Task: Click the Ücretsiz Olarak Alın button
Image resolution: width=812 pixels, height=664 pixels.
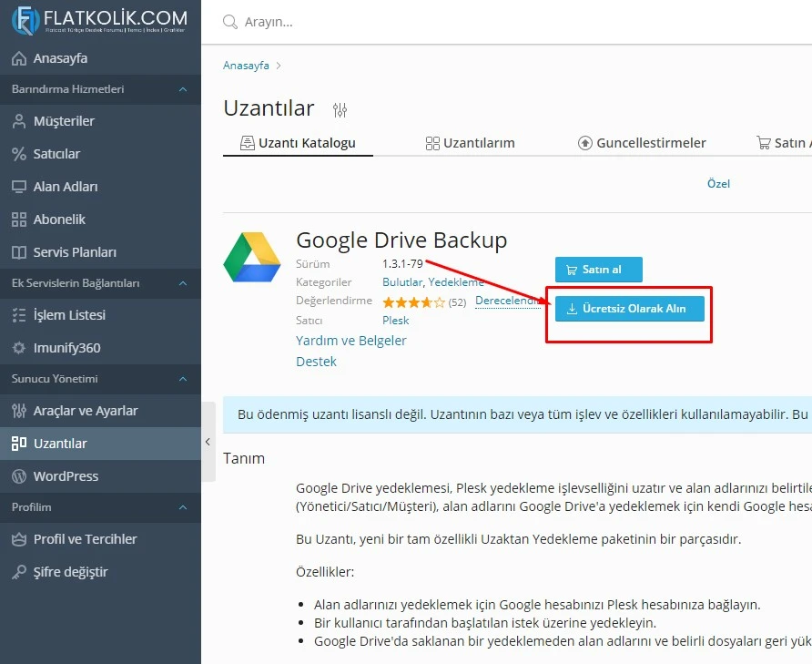Action: coord(629,309)
